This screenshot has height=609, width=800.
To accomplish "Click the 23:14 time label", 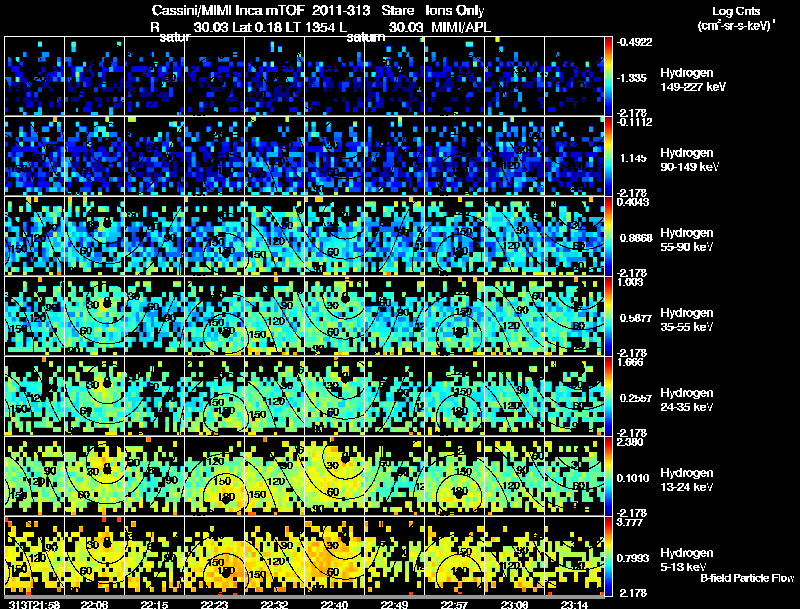I will pyautogui.click(x=574, y=604).
